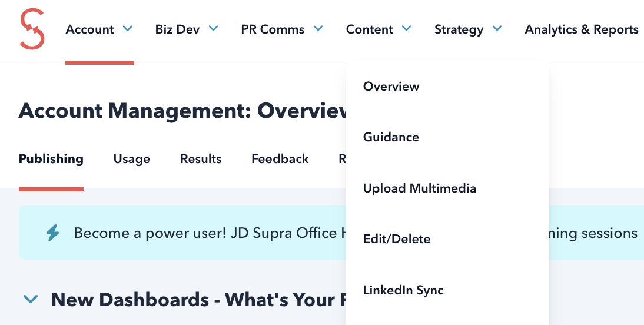Viewport: 644px width, 325px height.
Task: Select the Publishing tab
Action: [51, 159]
